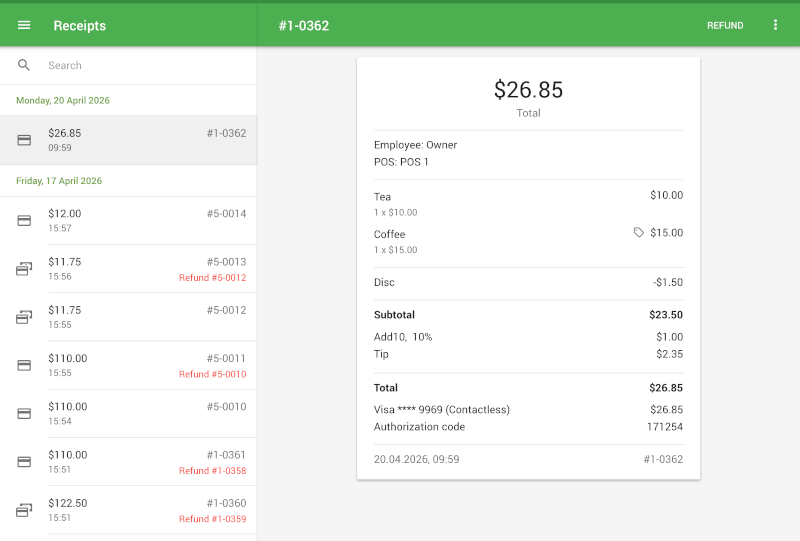800x541 pixels.
Task: Click card icon of receipt #5-0011
Action: coord(24,365)
